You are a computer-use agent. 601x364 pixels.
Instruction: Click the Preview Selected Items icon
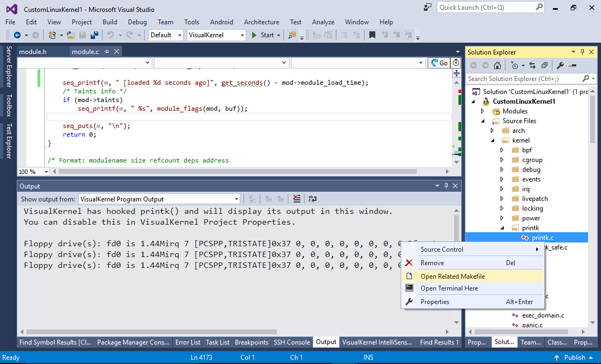pyautogui.click(x=572, y=65)
